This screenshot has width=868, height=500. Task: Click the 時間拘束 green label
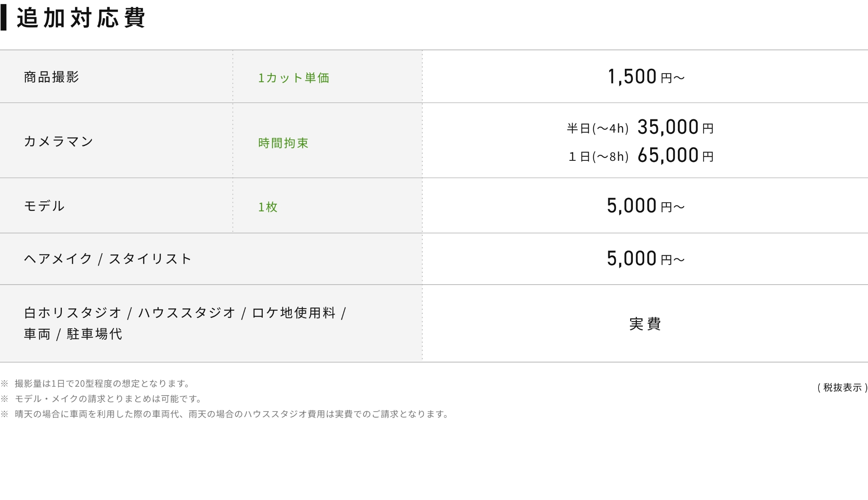pyautogui.click(x=283, y=143)
